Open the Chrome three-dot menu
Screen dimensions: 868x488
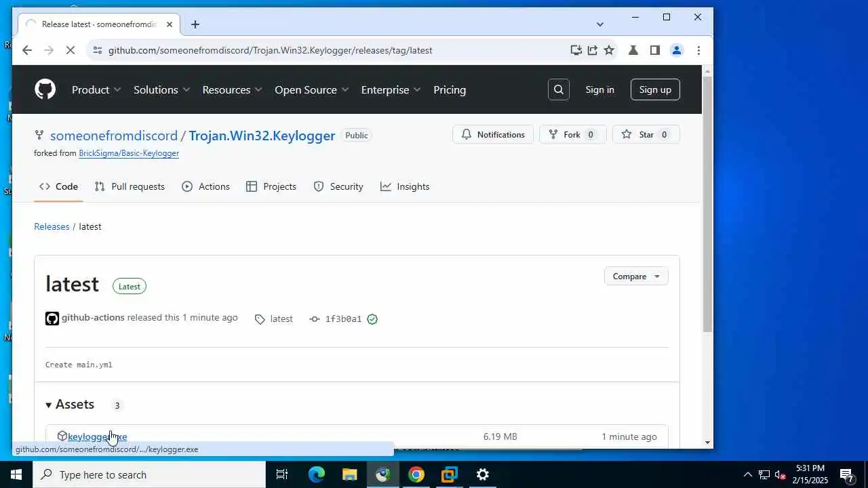point(698,50)
